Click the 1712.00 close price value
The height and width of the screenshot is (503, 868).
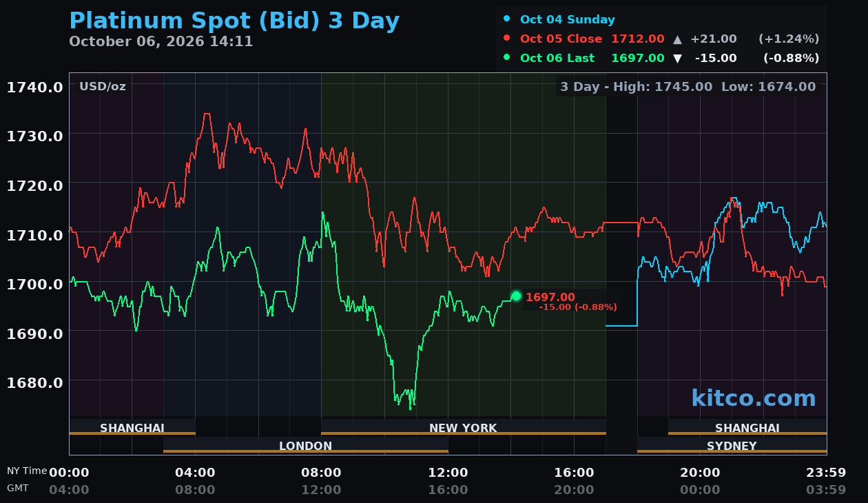(638, 39)
